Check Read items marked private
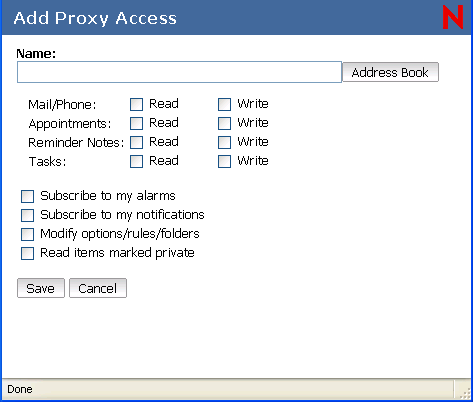 point(27,253)
